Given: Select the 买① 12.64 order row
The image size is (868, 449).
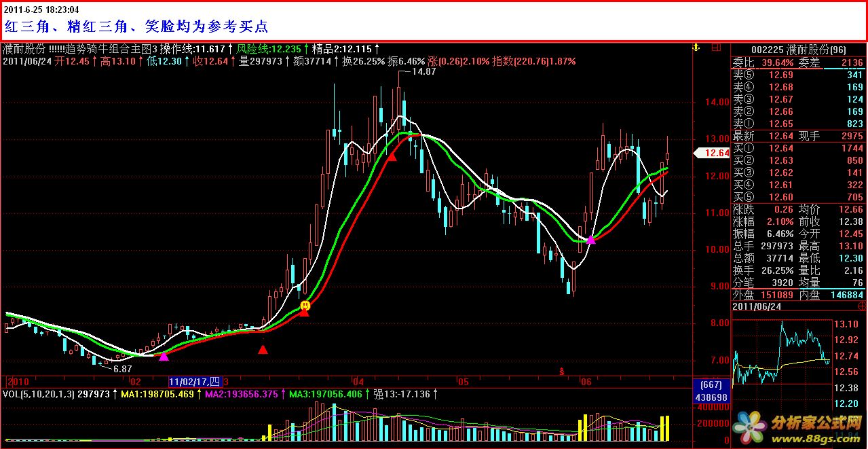Looking at the screenshot, I should [x=798, y=148].
